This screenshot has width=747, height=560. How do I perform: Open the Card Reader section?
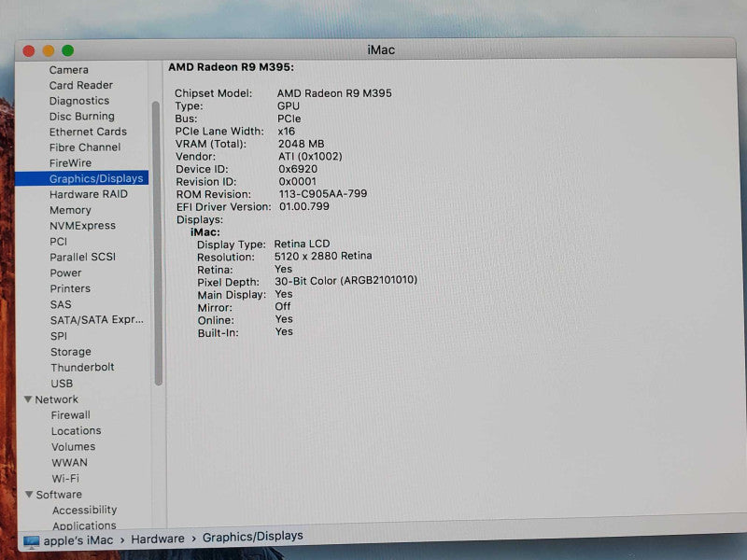81,85
